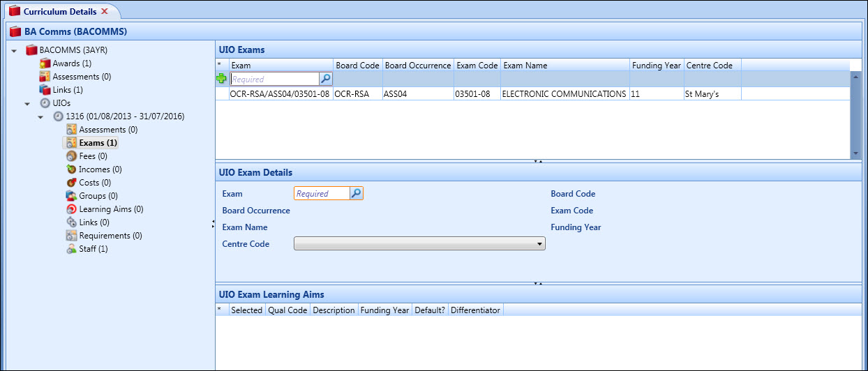Viewport: 868px width, 371px height.
Task: Click the 03501-08 exam code cell
Action: tap(477, 93)
